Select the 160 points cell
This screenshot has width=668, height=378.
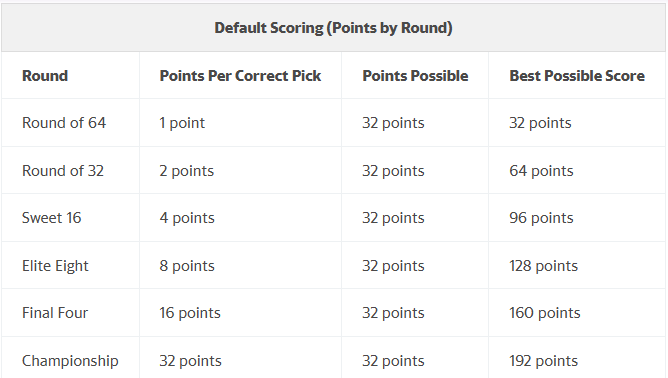point(545,313)
